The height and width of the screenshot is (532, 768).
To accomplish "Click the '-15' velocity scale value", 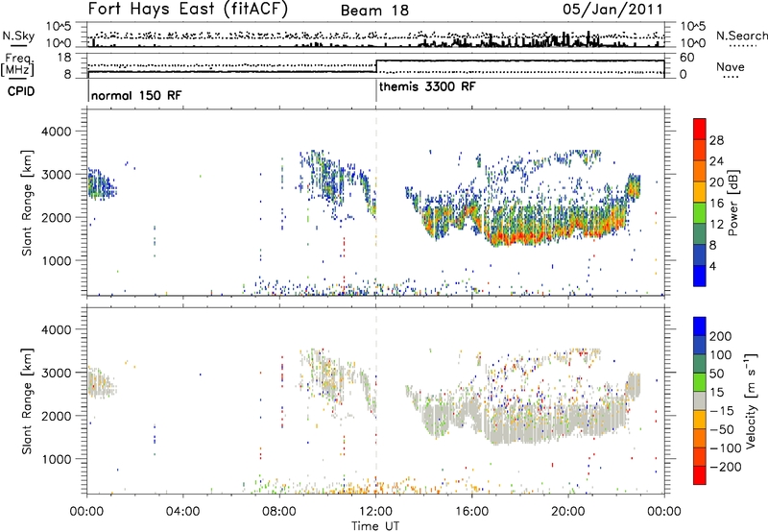I will (723, 411).
